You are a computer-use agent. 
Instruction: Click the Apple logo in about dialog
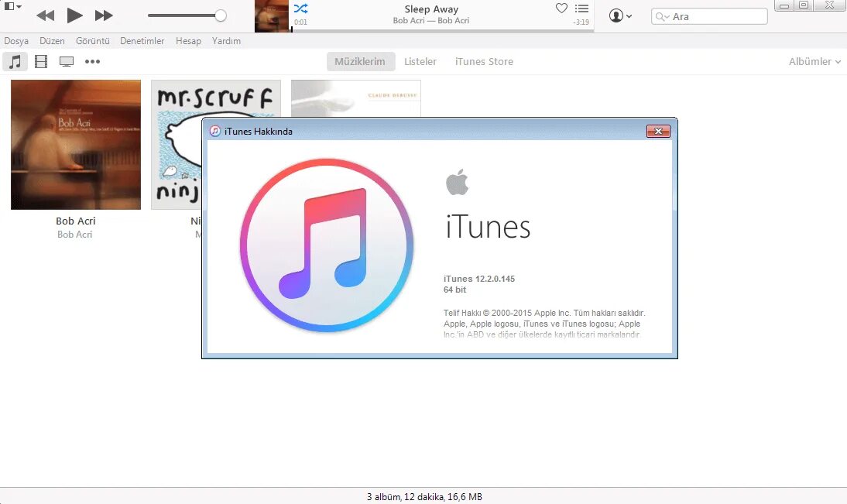pos(457,181)
